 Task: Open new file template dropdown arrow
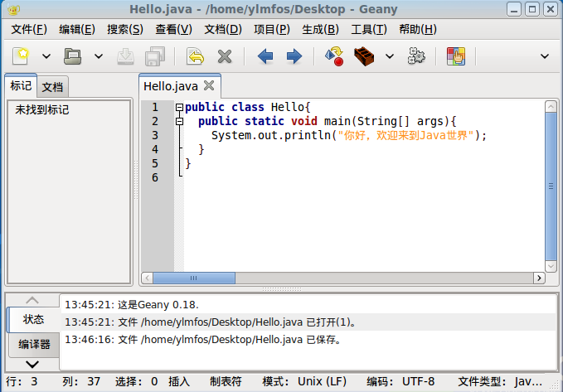tap(46, 56)
